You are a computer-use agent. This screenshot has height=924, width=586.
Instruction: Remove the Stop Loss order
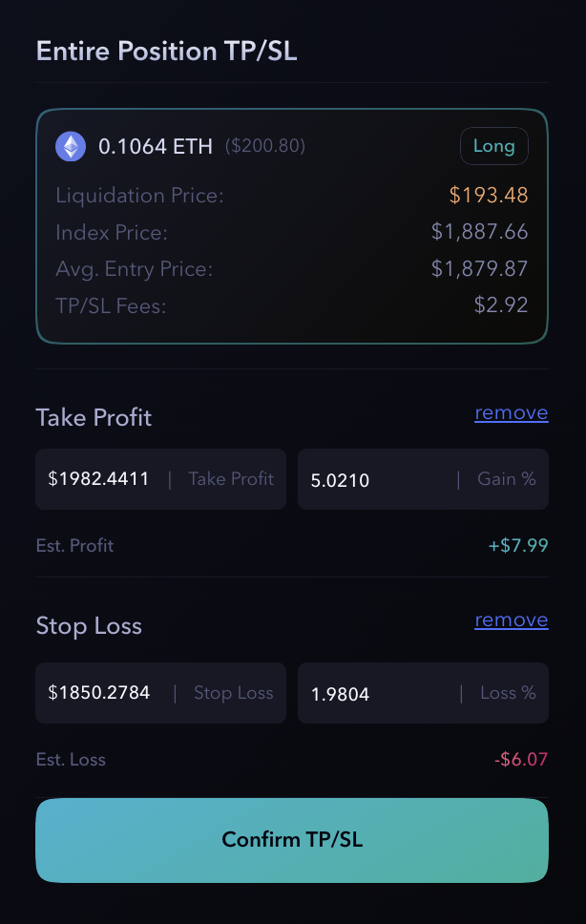click(x=511, y=619)
